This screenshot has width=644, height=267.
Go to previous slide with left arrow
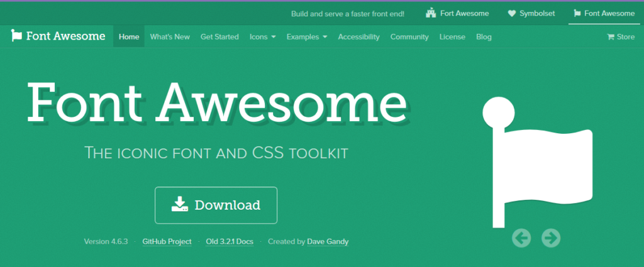point(521,237)
